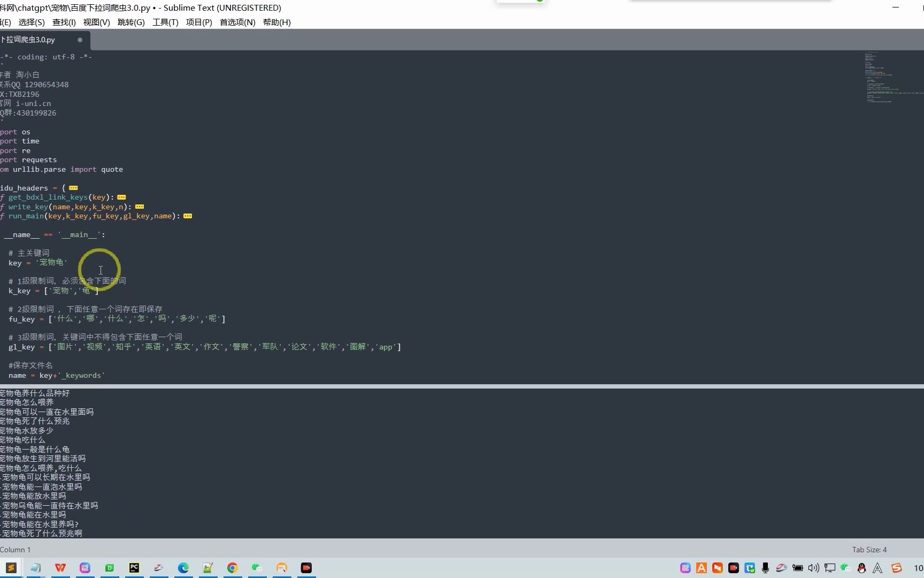Open the 帮助(H) menu
The image size is (924, 578).
pos(276,22)
